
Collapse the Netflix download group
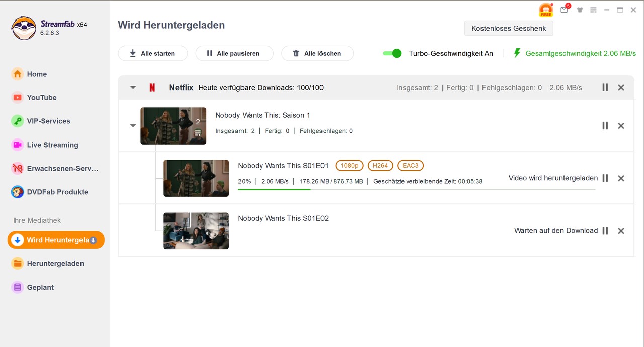click(133, 87)
